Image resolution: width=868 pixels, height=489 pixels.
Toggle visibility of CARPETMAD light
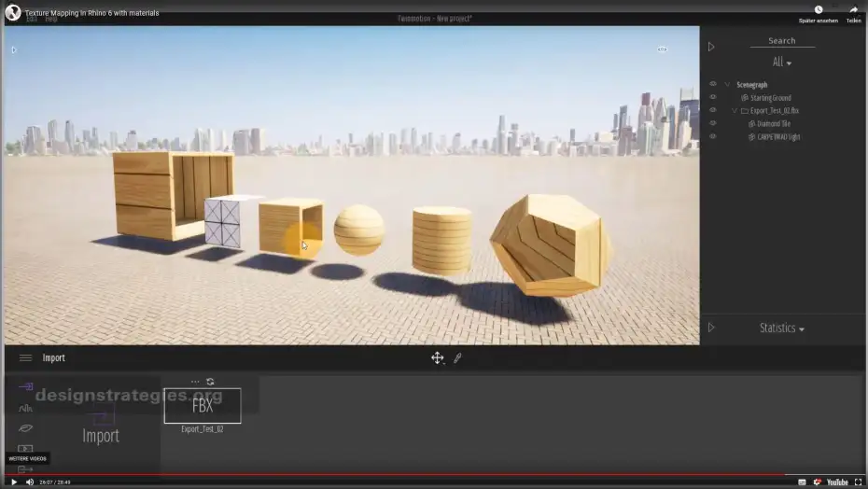pyautogui.click(x=713, y=136)
